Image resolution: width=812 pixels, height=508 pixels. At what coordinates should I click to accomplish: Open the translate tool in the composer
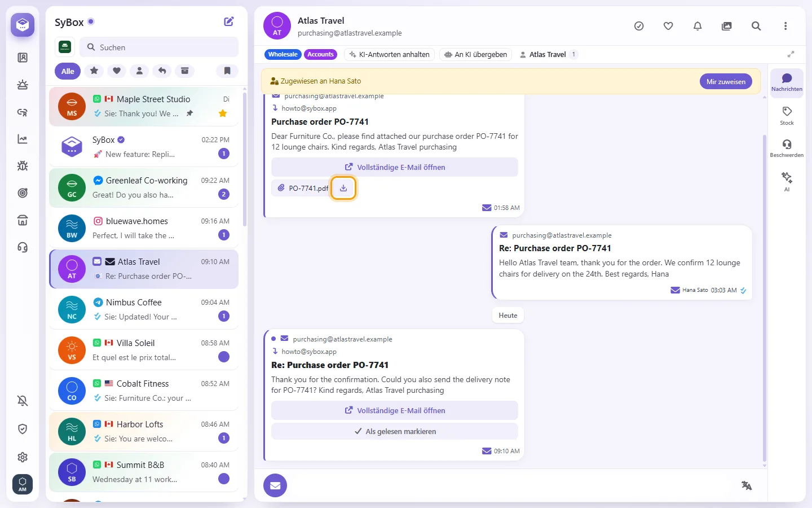[747, 485]
